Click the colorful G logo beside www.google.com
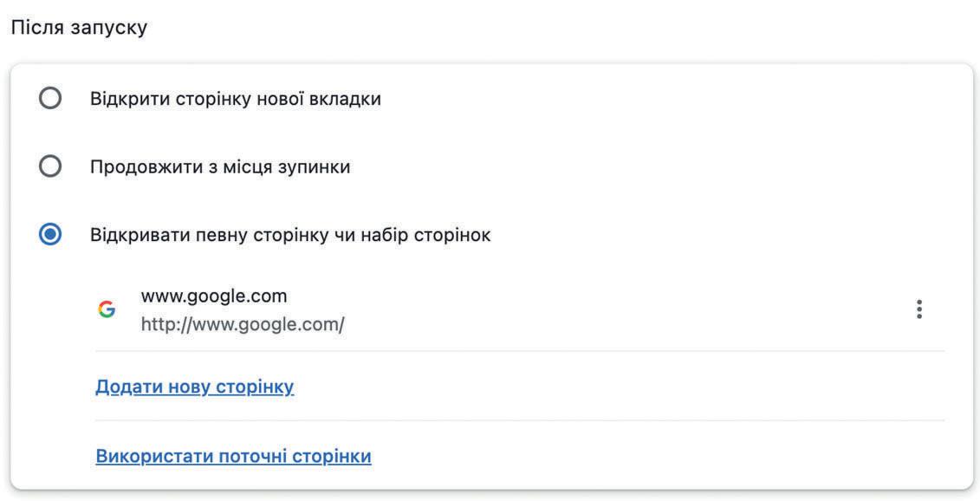This screenshot has height=501, width=980. pyautogui.click(x=107, y=309)
